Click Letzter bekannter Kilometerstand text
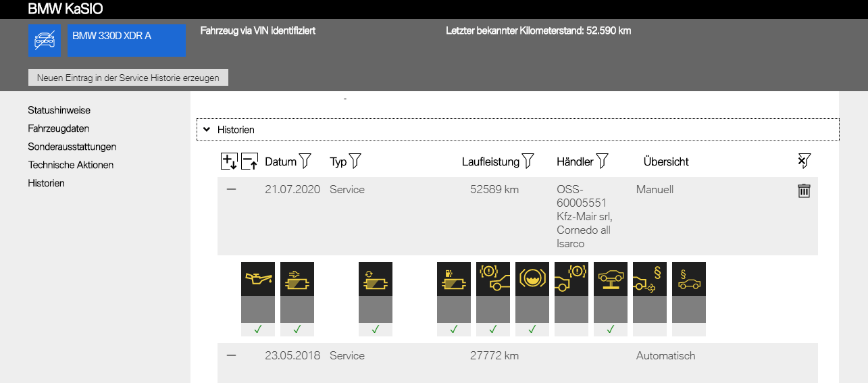 [538, 30]
